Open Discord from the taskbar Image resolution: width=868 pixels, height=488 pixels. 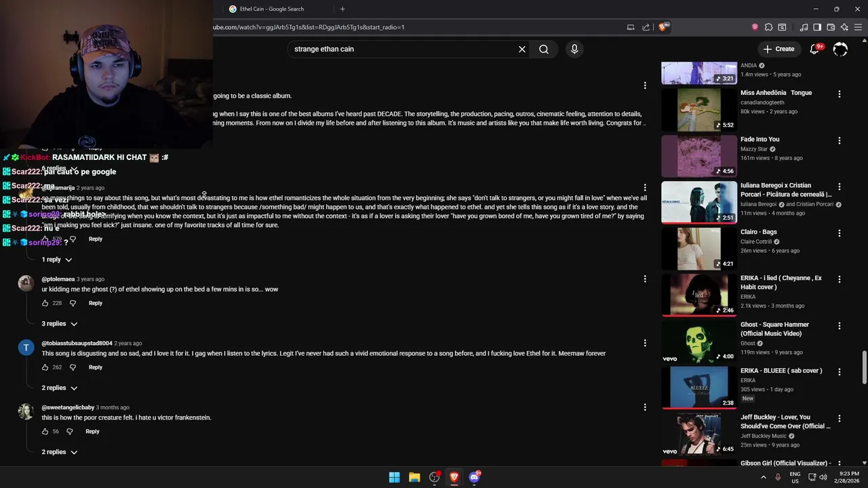[x=474, y=477]
